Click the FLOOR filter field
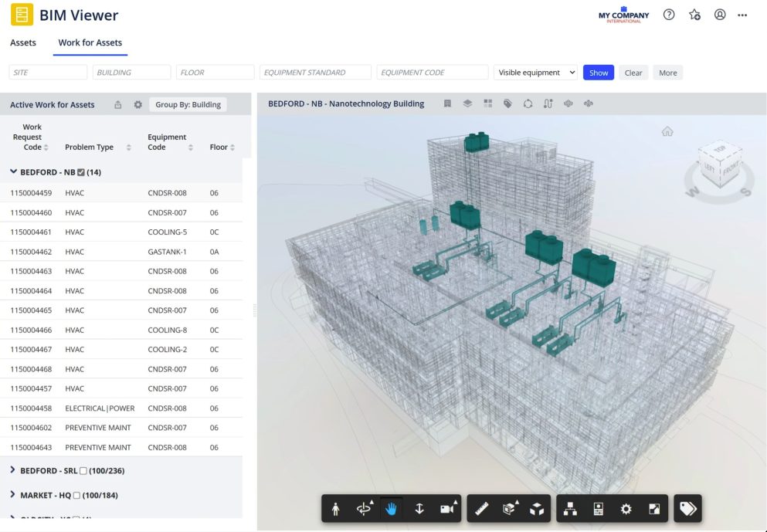767x532 pixels. click(216, 73)
